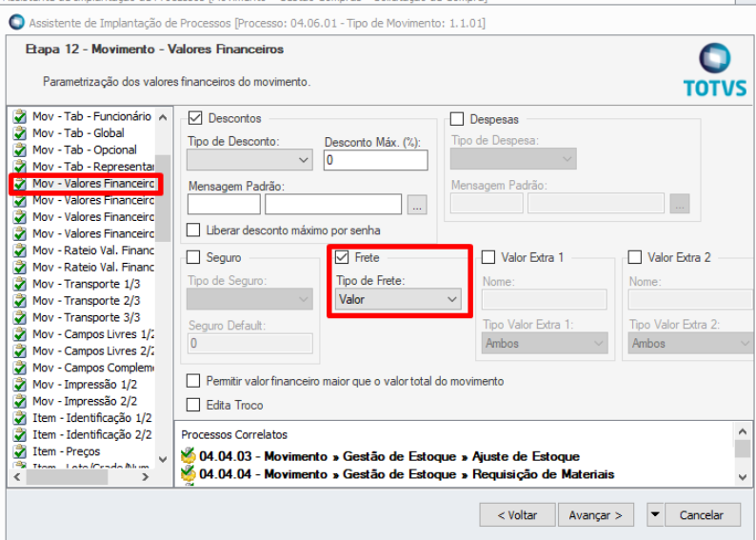Open the dropdown arrow beside Cancelar
The image size is (756, 540).
click(x=655, y=515)
